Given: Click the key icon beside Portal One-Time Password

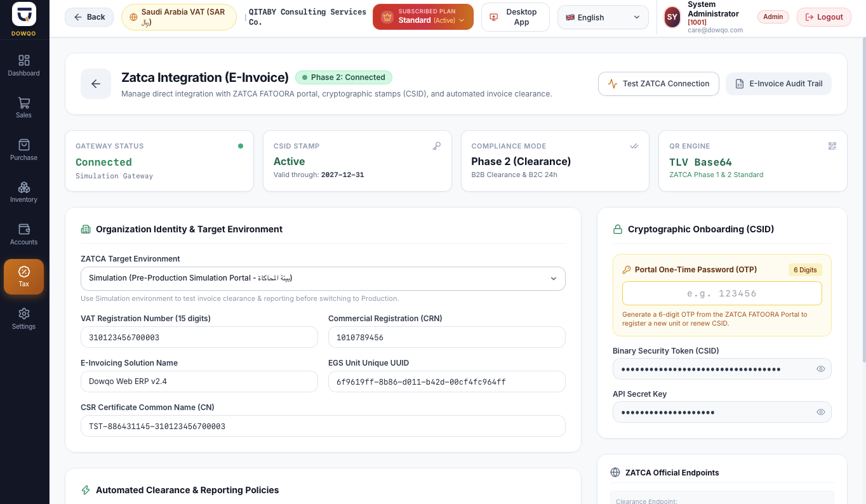Looking at the screenshot, I should pos(627,270).
